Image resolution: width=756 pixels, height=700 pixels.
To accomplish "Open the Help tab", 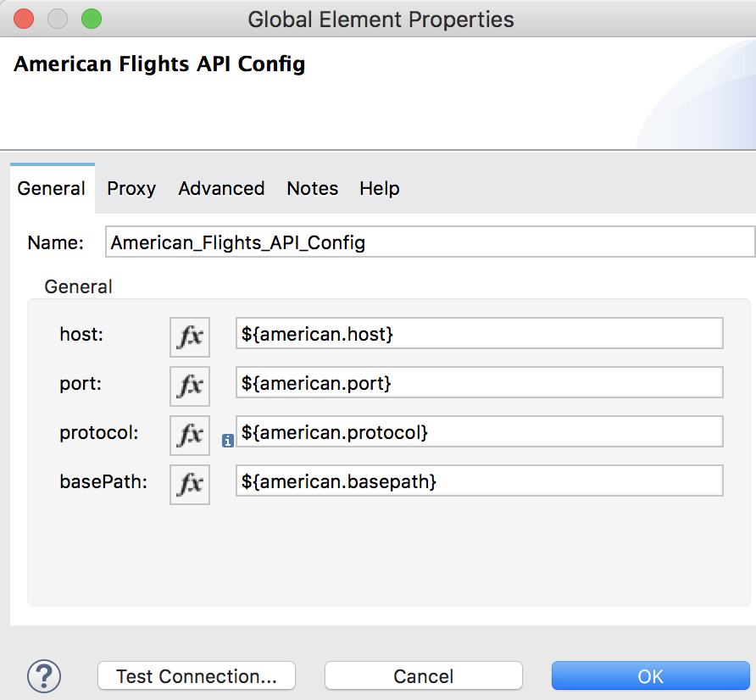I will (380, 188).
